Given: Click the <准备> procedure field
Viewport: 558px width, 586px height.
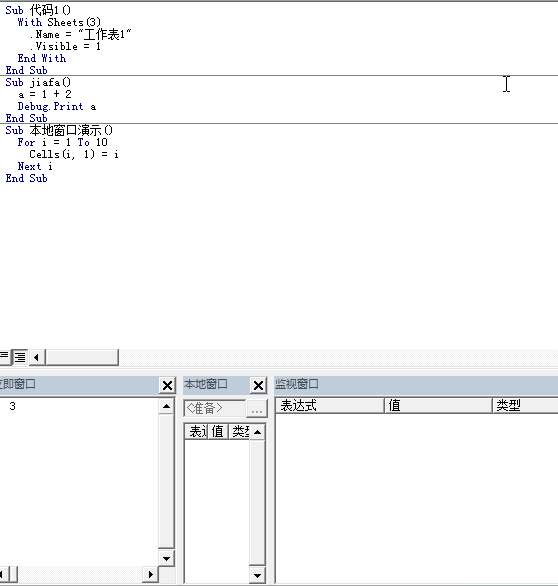Looking at the screenshot, I should pyautogui.click(x=215, y=408).
